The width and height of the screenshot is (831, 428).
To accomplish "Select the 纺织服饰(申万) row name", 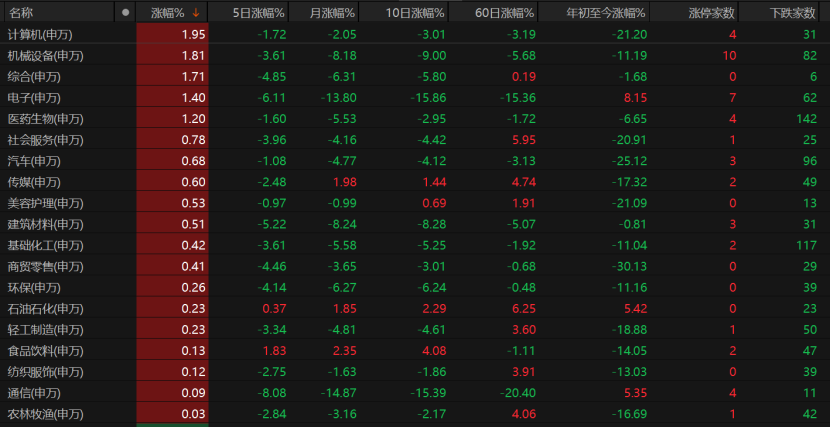I will pos(46,372).
